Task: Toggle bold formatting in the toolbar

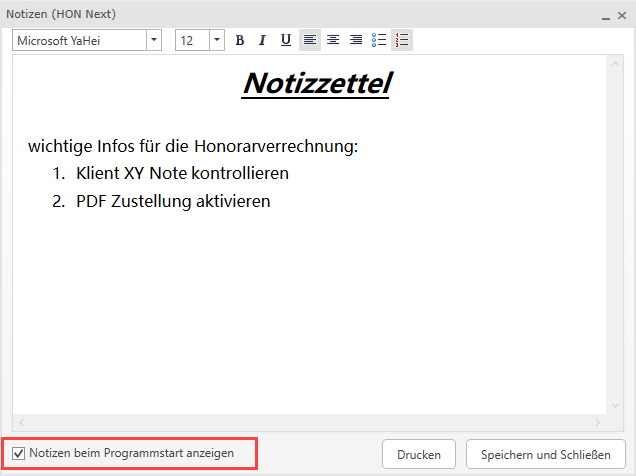Action: pyautogui.click(x=240, y=40)
